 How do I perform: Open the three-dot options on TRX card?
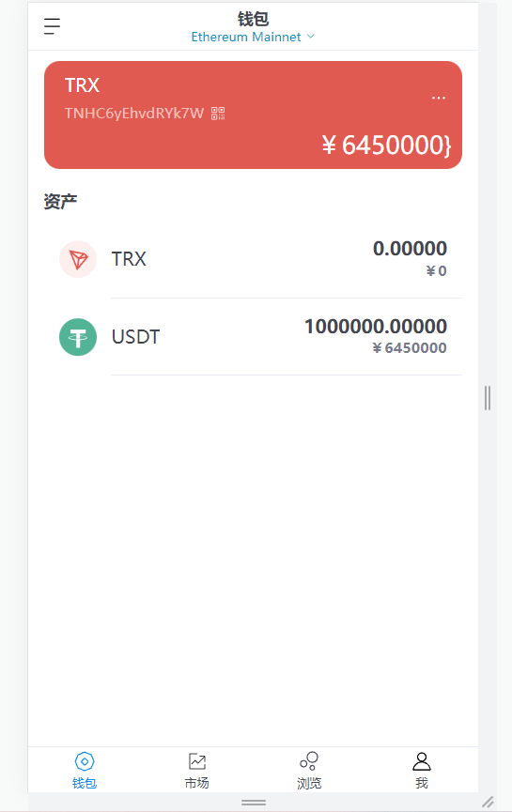click(439, 98)
